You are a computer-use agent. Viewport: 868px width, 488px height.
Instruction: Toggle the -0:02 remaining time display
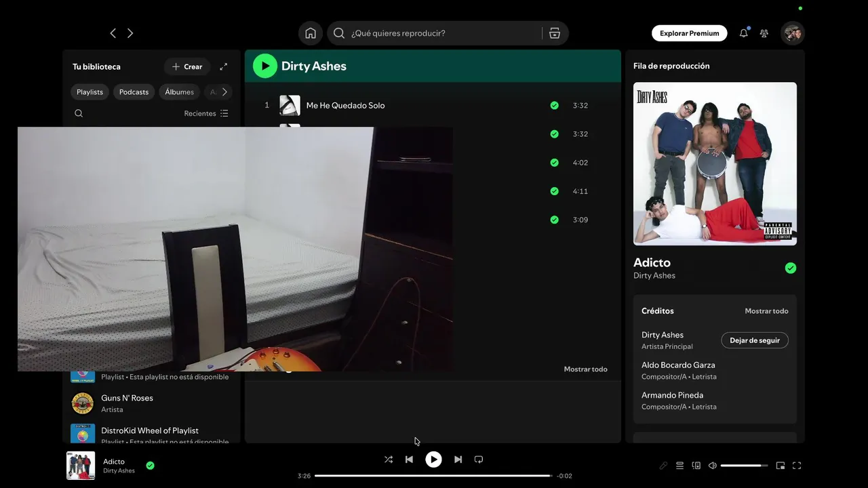point(564,476)
